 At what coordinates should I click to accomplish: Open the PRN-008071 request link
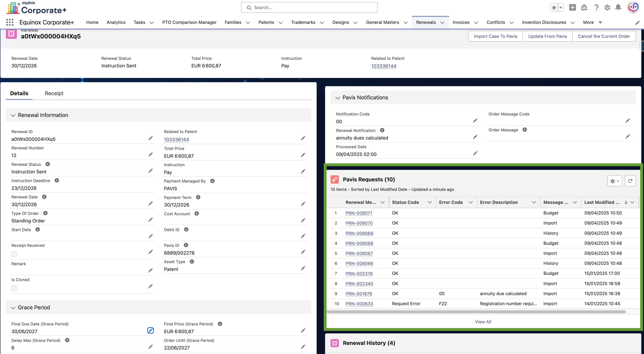[x=359, y=213]
